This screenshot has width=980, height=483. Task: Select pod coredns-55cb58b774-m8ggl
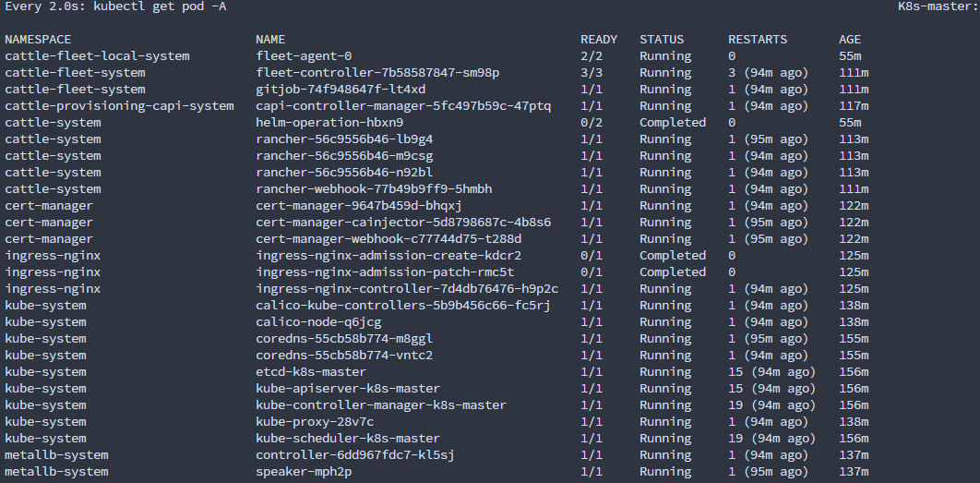click(344, 339)
